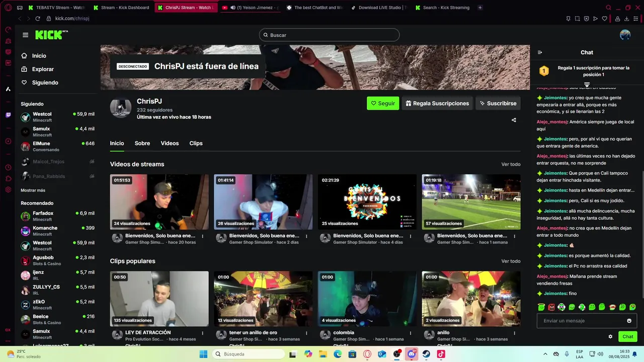
Task: Open chat settings gear icon
Action: [x=610, y=337]
